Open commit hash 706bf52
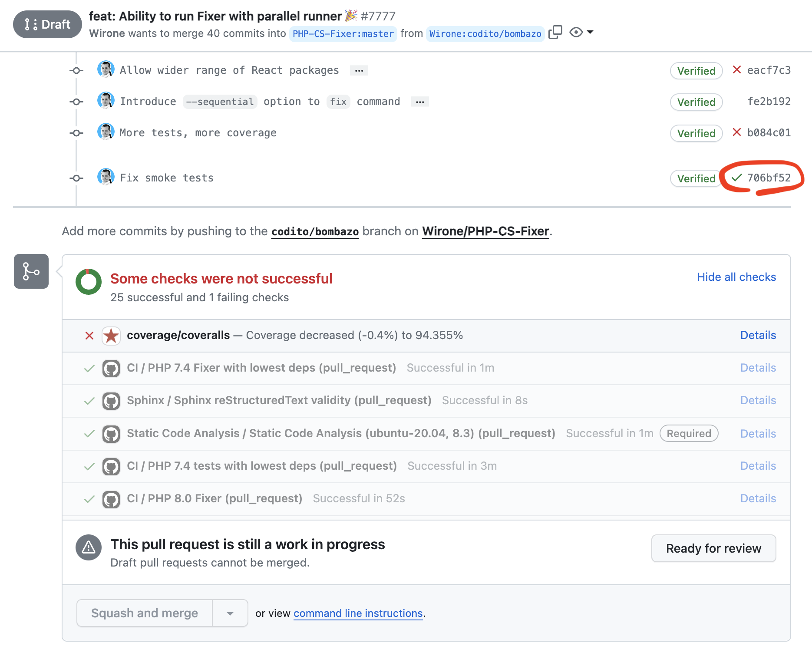The image size is (812, 659). (x=769, y=178)
